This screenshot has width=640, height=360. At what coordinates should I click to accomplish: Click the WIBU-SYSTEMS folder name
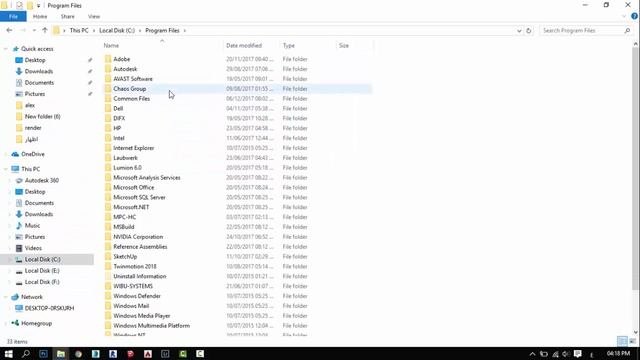pos(133,286)
